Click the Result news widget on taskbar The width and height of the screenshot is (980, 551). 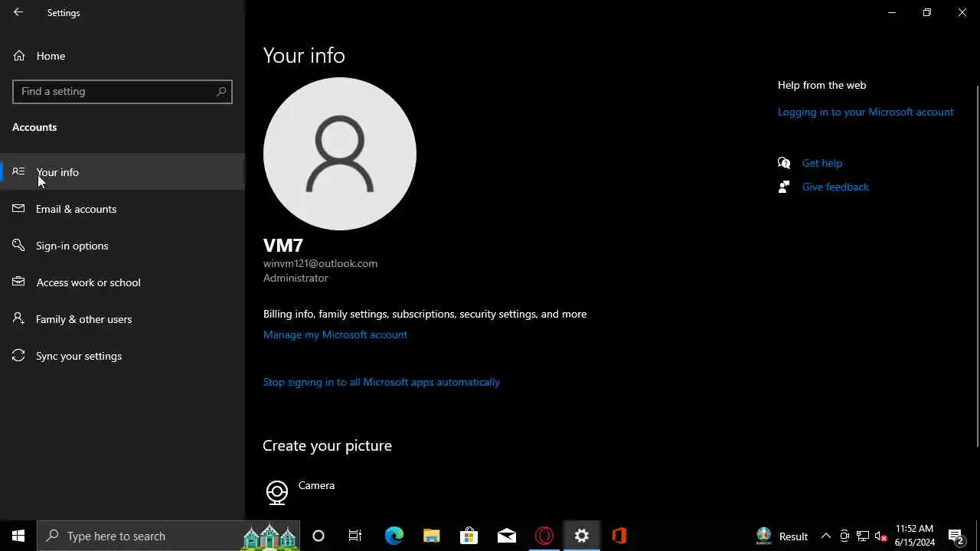pyautogui.click(x=782, y=536)
